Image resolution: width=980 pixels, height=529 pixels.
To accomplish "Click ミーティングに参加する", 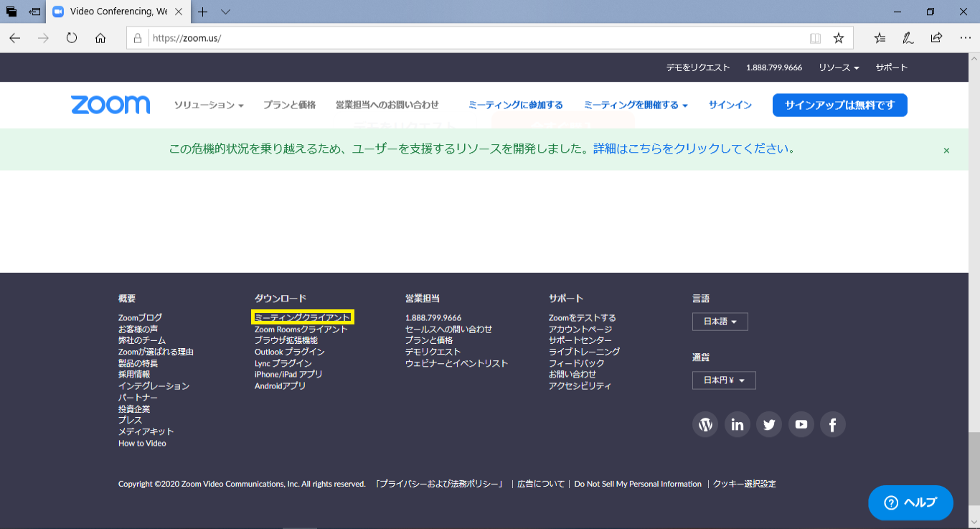I will tap(516, 105).
